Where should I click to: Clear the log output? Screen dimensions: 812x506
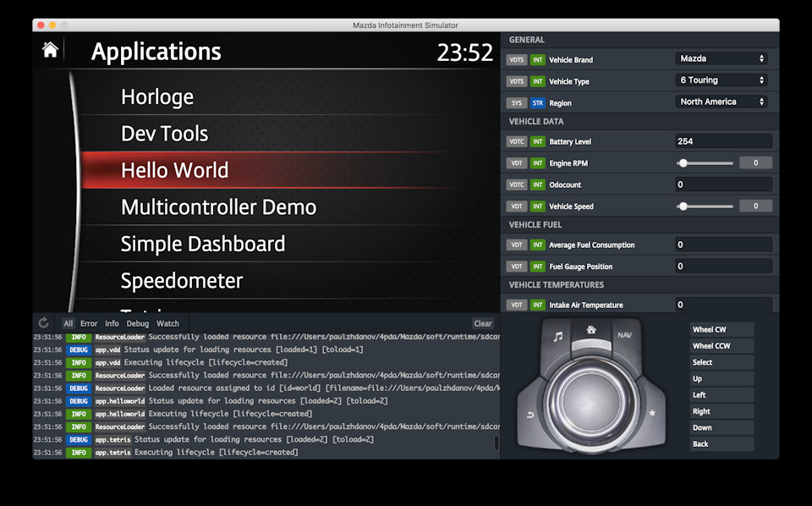coord(483,323)
